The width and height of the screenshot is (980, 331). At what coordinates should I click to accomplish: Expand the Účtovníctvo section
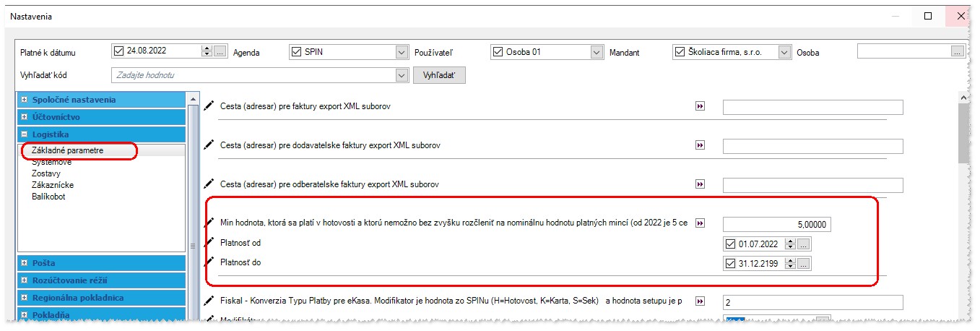25,117
